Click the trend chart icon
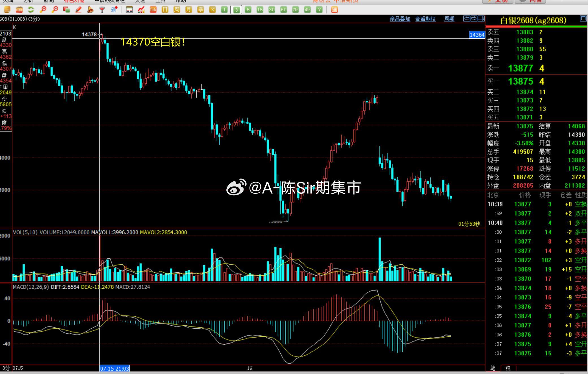The height and width of the screenshot is (374, 588). 141,10
